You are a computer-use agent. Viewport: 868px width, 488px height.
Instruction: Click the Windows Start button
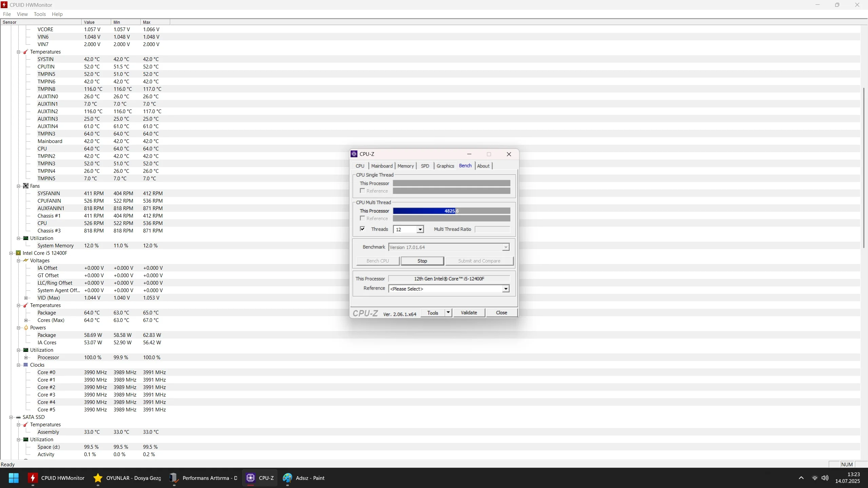(14, 478)
